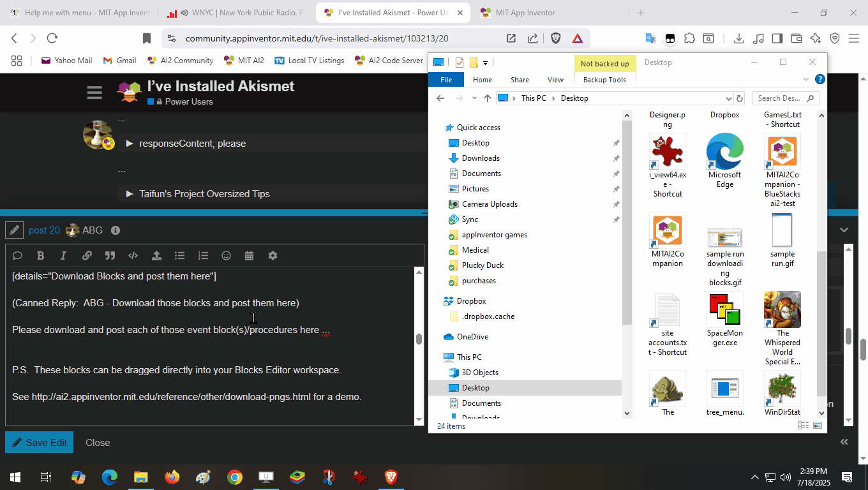This screenshot has height=490, width=868.
Task: Open Explorer recent locations dropdown arrow
Action: (474, 98)
